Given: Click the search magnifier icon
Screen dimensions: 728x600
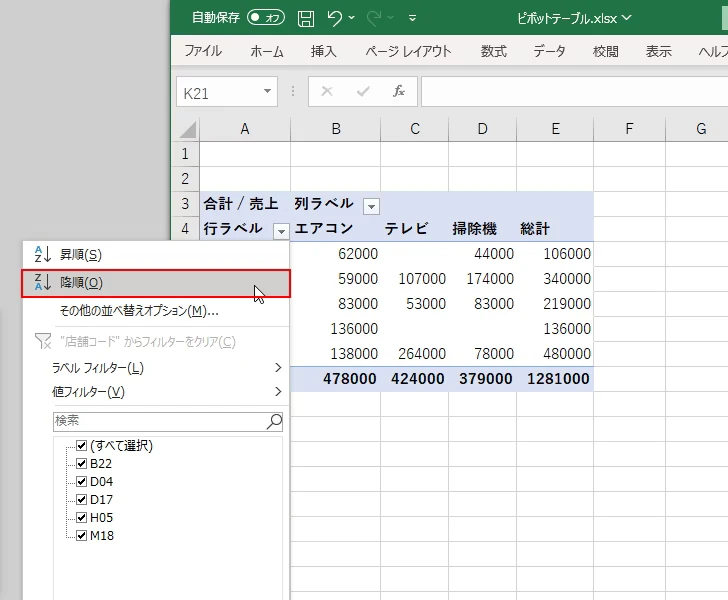Looking at the screenshot, I should point(274,421).
